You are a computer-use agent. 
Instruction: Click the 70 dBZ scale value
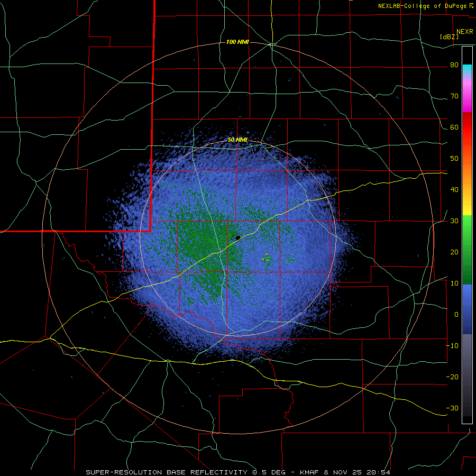pyautogui.click(x=454, y=96)
